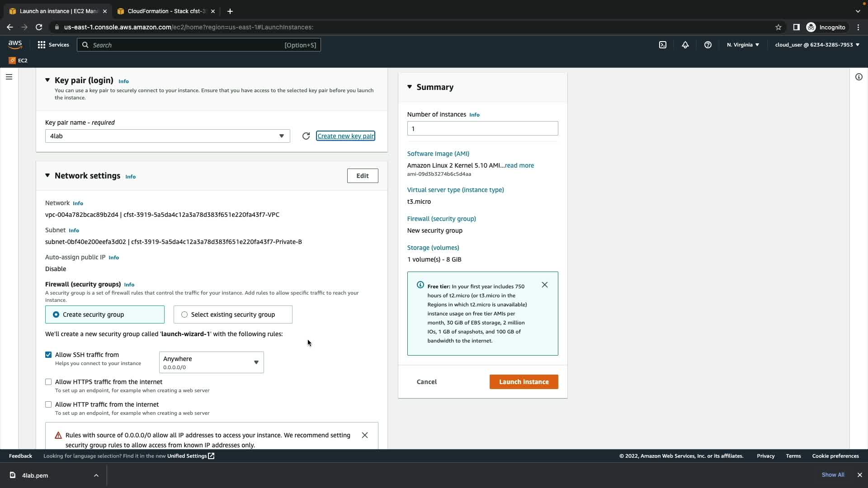Open the Key pair name dropdown
The image size is (868, 488).
coord(167,136)
